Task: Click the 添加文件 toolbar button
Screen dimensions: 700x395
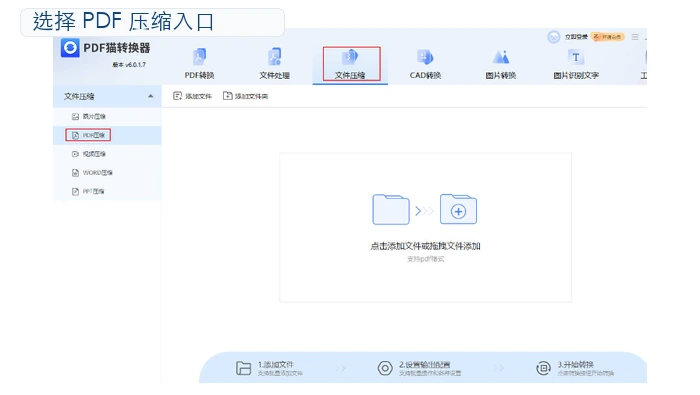Action: 192,96
